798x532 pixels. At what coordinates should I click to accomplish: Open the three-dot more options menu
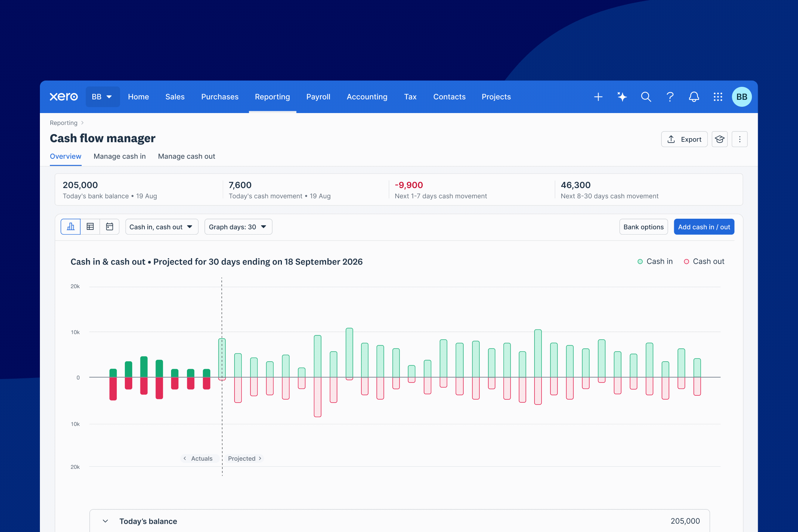pyautogui.click(x=740, y=139)
